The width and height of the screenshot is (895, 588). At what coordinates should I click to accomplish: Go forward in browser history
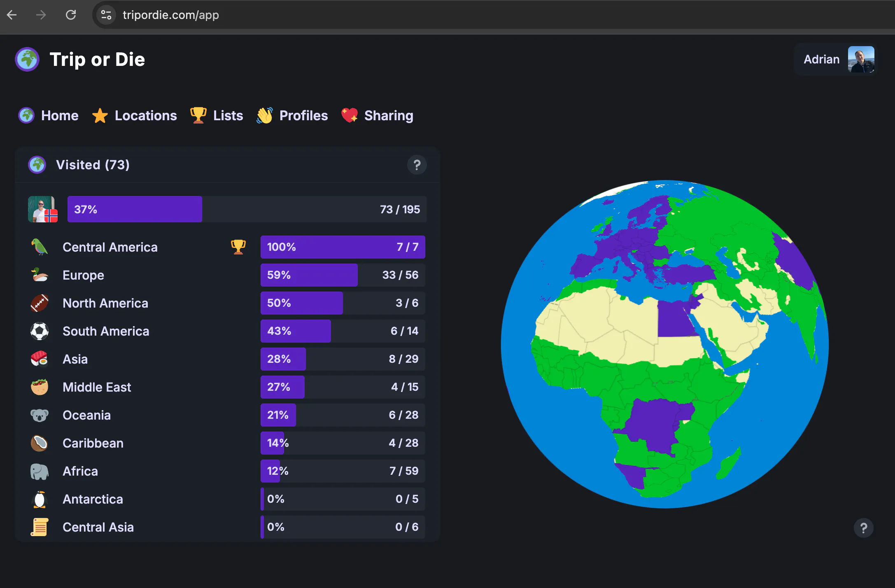(x=41, y=15)
